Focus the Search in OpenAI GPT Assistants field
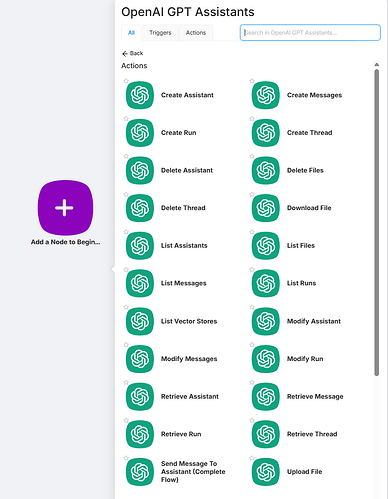 click(310, 33)
